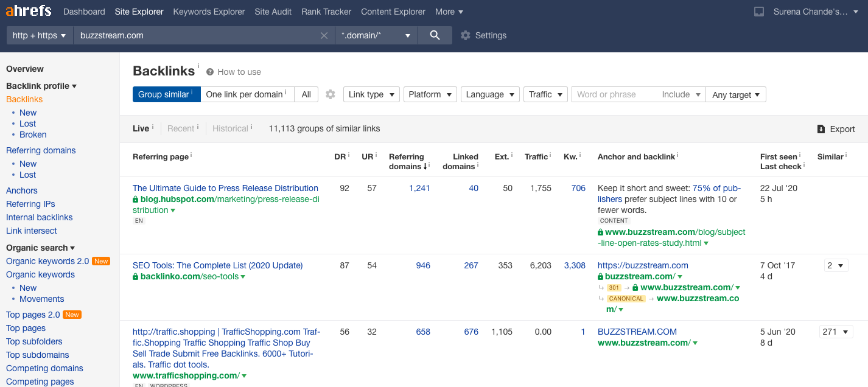Open the account menu for Surena Chande
The height and width of the screenshot is (387, 868).
816,12
